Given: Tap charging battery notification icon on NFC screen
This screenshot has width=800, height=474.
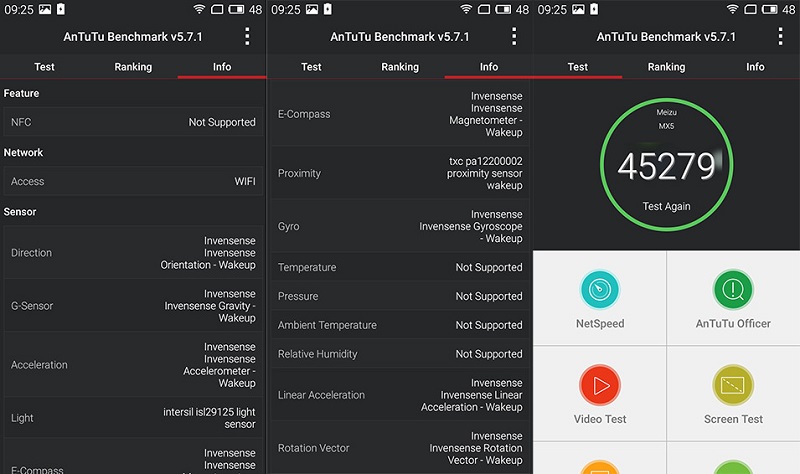Looking at the screenshot, I should coord(61,9).
